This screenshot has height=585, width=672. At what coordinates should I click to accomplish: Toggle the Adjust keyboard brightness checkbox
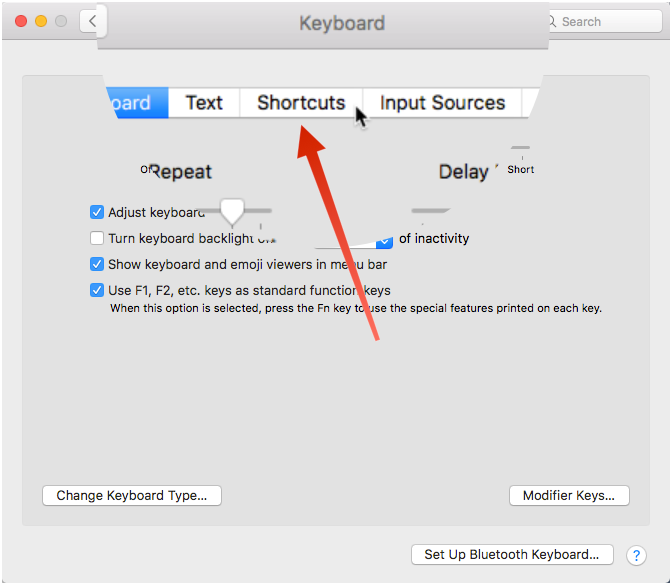tap(97, 212)
